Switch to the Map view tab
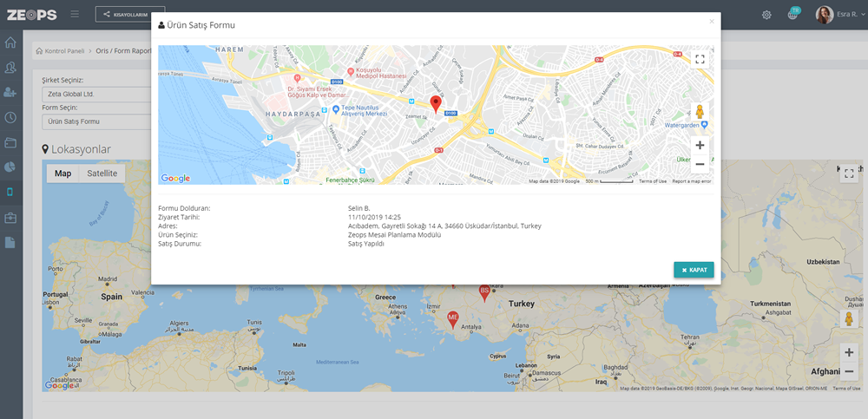This screenshot has width=868, height=419. tap(63, 173)
